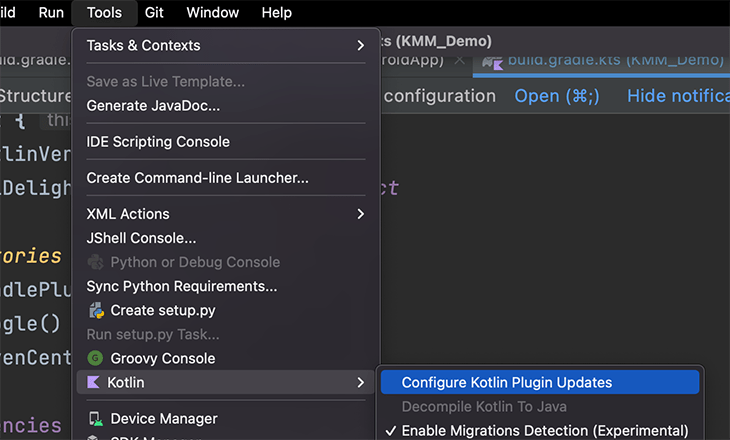Click the Open (⌘;) link
The width and height of the screenshot is (730, 440).
[557, 96]
